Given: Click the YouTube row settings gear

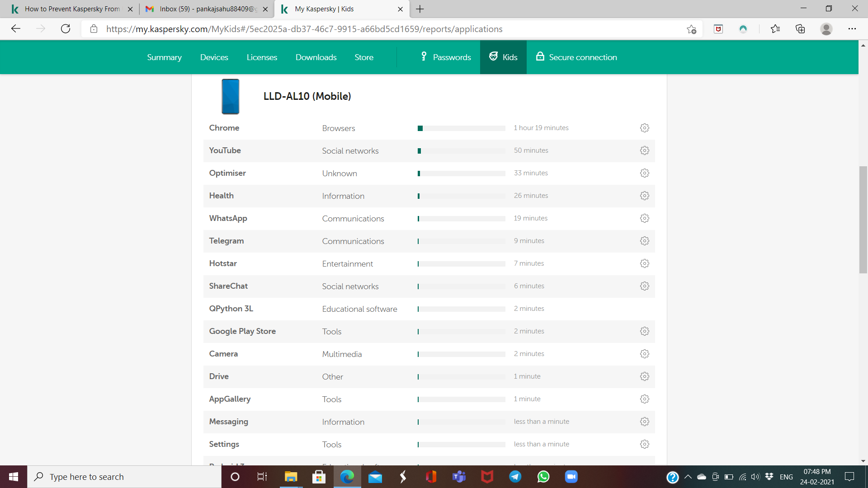Looking at the screenshot, I should click(645, 150).
